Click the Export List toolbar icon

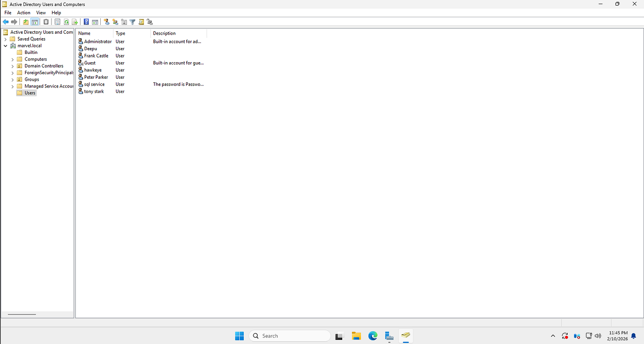point(75,22)
